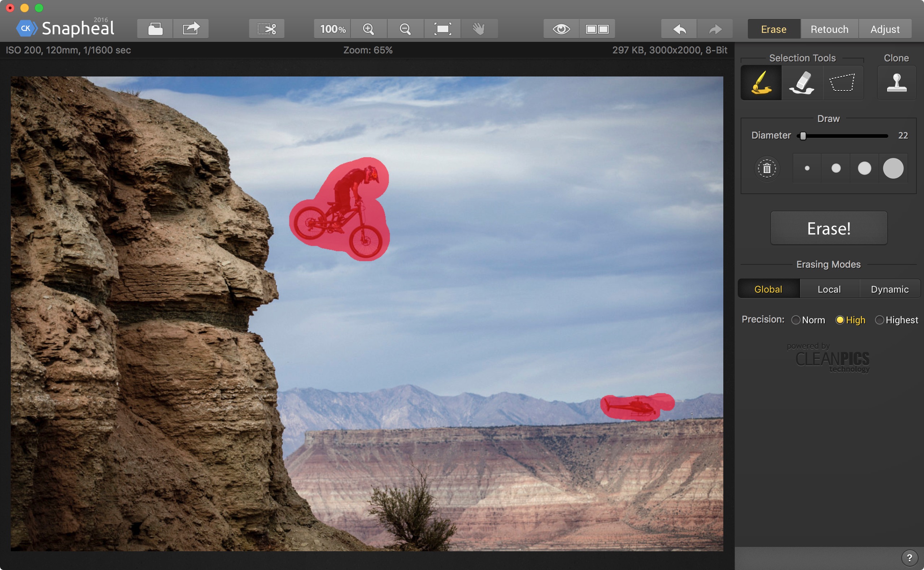Select the Clone stamp tool
This screenshot has height=570, width=924.
(x=895, y=83)
